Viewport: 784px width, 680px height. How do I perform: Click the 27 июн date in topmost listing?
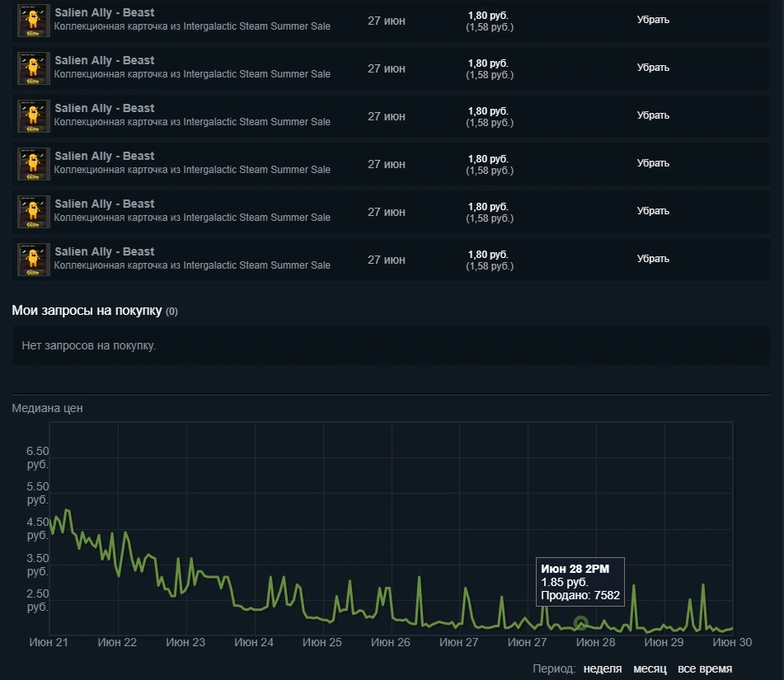coord(387,21)
